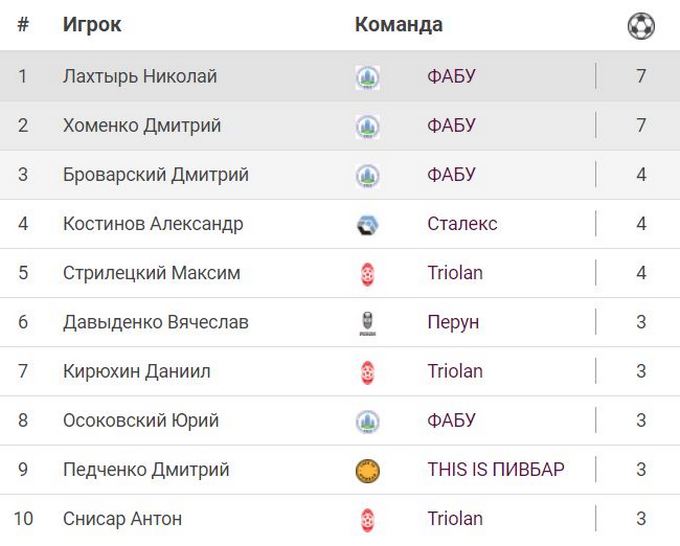Click the # rank column header

tap(23, 25)
